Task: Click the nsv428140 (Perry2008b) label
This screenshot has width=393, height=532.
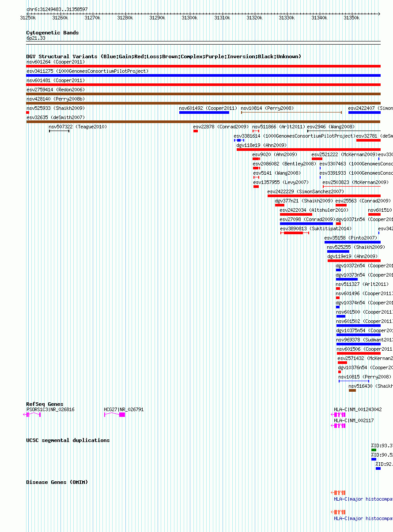Action: [55, 99]
